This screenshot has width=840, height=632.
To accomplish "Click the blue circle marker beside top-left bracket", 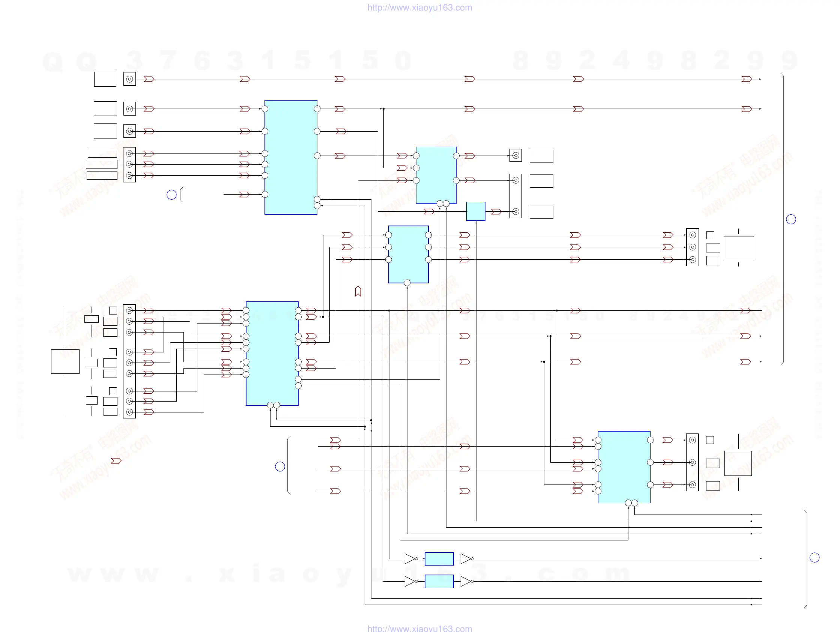I will [x=172, y=195].
